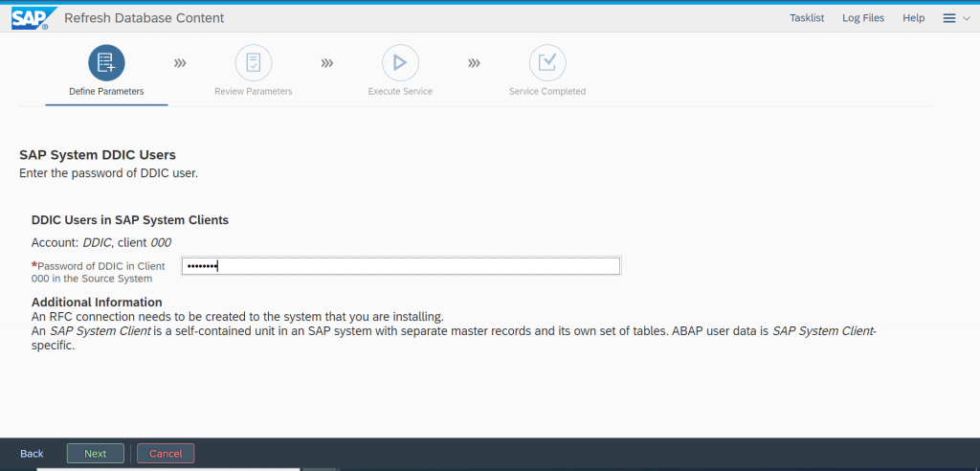Click the Next button

pyautogui.click(x=96, y=454)
